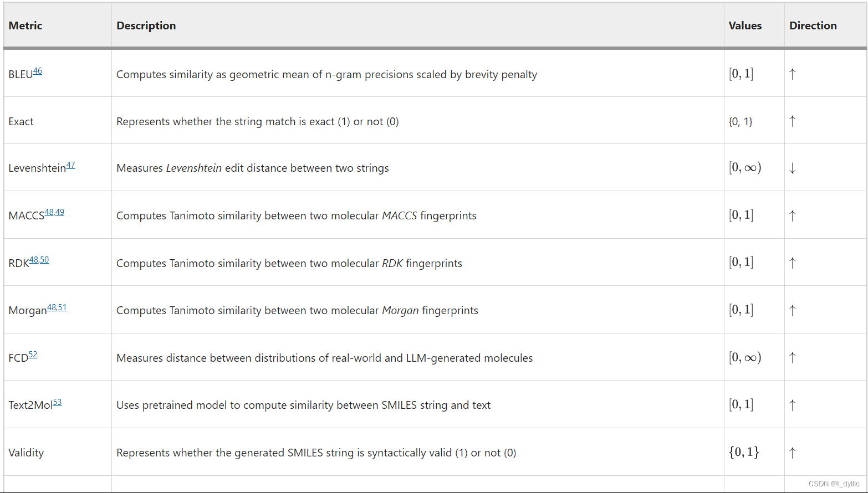Viewport: 868px width, 493px height.
Task: Open Morgan citation reference 48,51
Action: coord(57,307)
